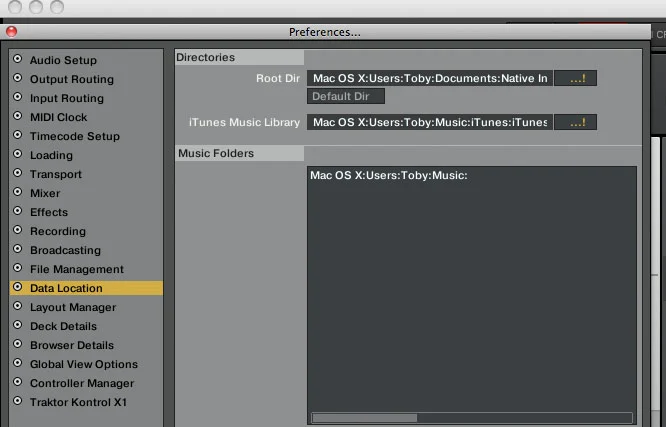666x427 pixels.
Task: Click the Root Dir path field
Action: click(x=429, y=78)
